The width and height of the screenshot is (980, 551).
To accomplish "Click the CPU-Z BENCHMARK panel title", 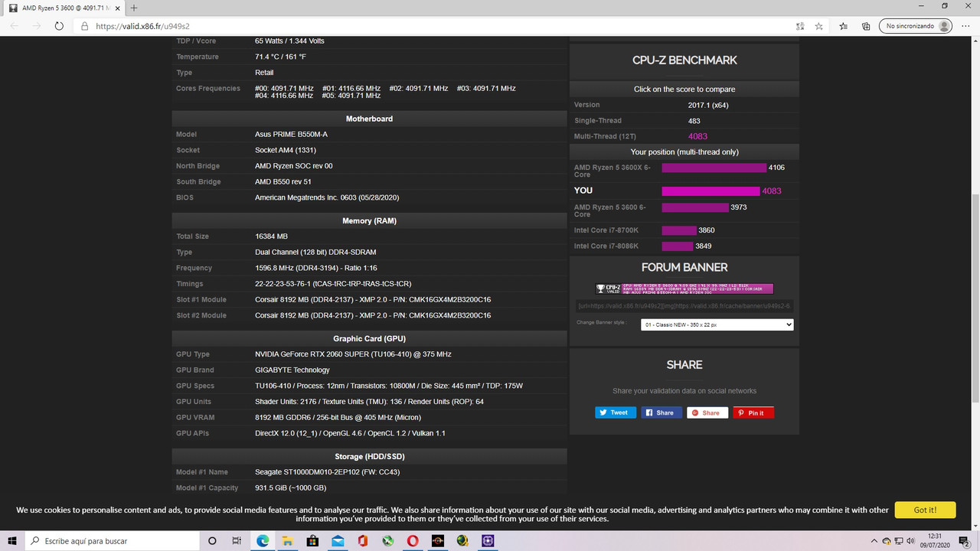I will [x=684, y=60].
